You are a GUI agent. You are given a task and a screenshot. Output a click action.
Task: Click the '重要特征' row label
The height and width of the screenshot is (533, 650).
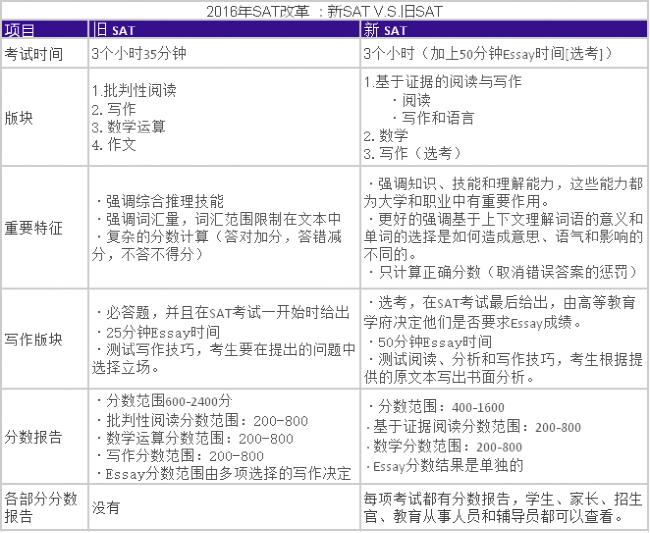[x=34, y=228]
